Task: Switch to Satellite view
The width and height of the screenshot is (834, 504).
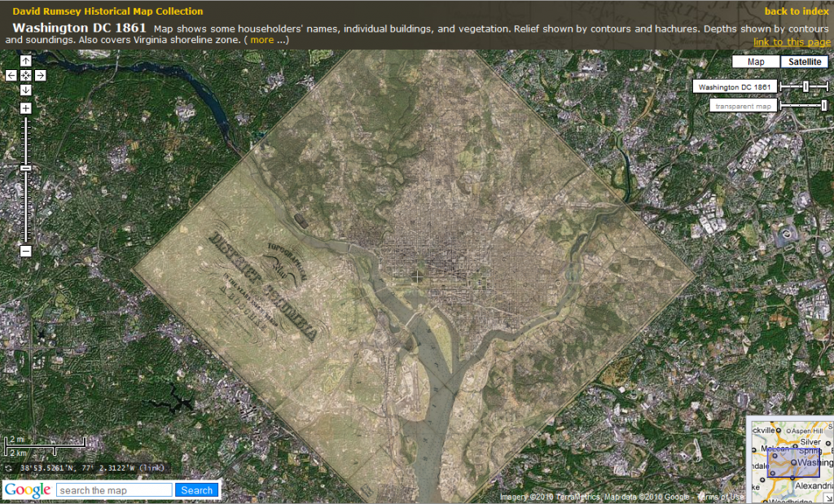Action: pyautogui.click(x=804, y=62)
